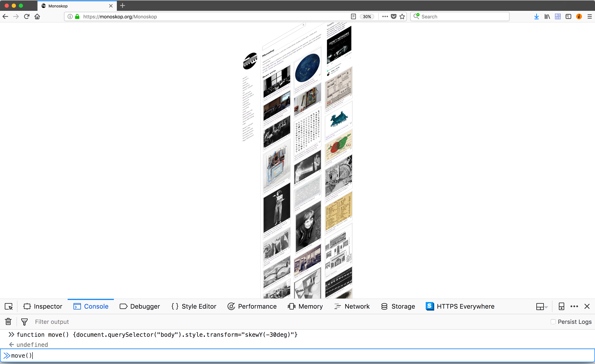
Task: Click the DON'T NETWORK tweet image
Action: point(339,45)
